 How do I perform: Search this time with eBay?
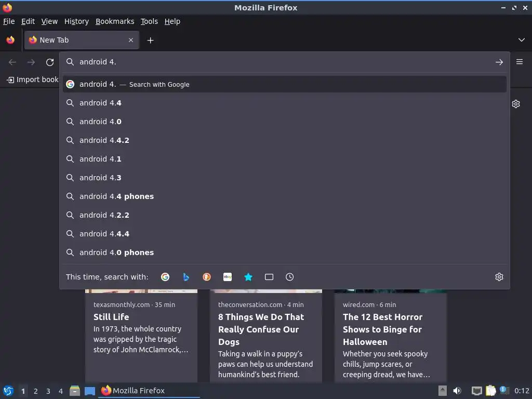(228, 277)
